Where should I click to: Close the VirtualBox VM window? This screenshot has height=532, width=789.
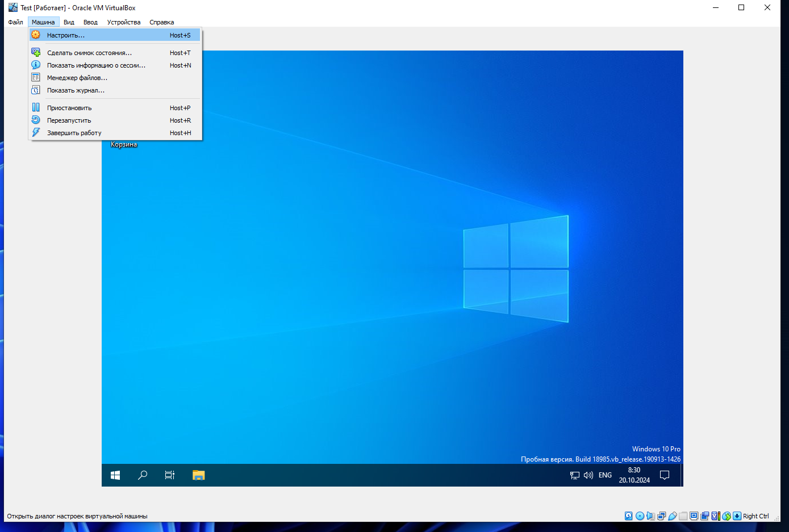click(x=767, y=7)
